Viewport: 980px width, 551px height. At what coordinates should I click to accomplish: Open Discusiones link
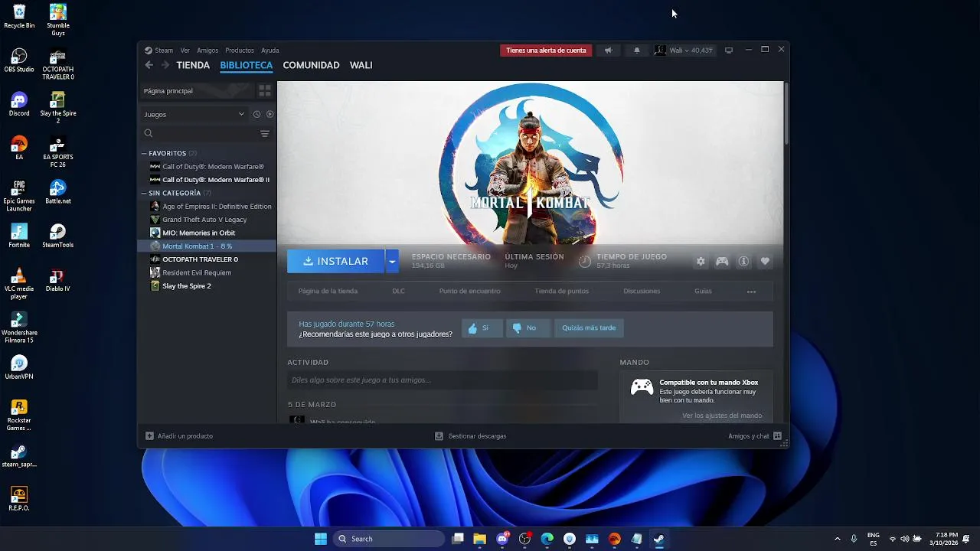(x=642, y=291)
